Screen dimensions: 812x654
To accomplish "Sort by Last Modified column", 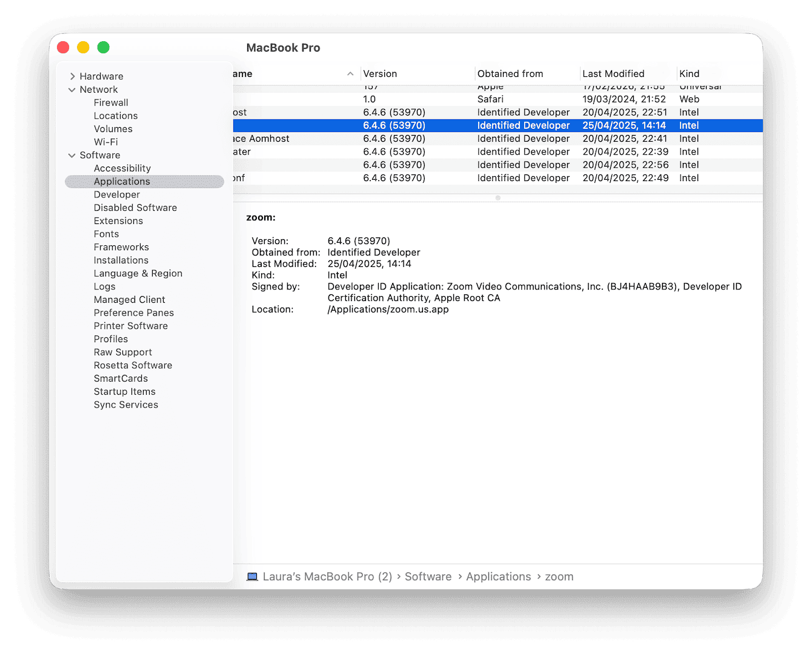I will 613,74.
